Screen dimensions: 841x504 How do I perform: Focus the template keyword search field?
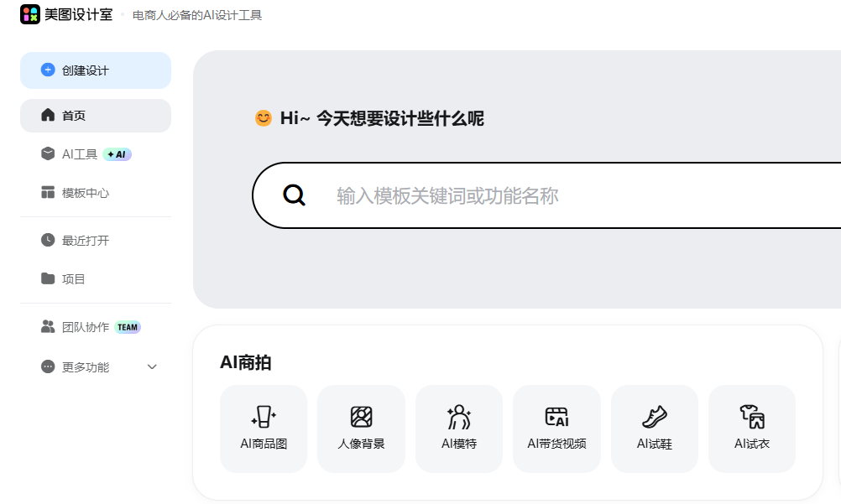click(x=547, y=195)
